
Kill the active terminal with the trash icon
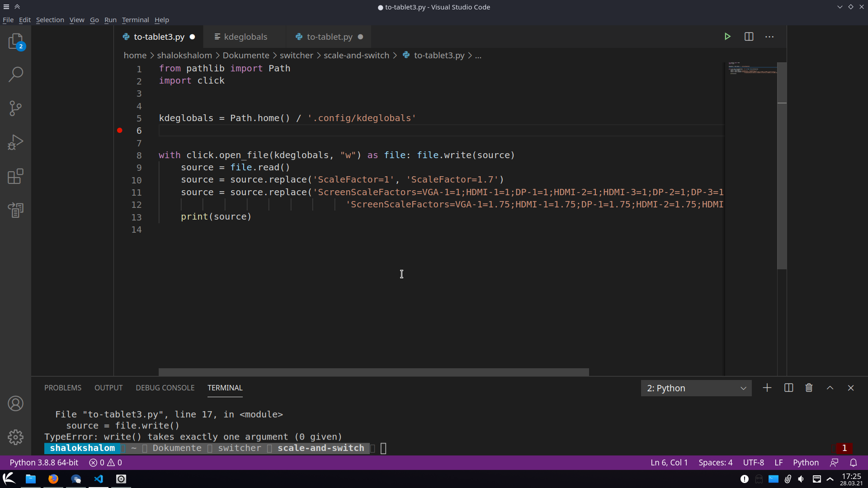point(809,388)
